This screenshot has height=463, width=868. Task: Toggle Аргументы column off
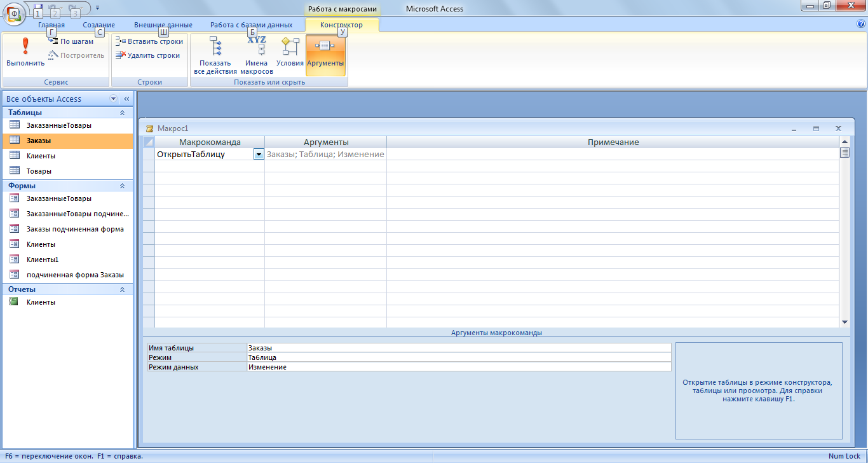325,55
